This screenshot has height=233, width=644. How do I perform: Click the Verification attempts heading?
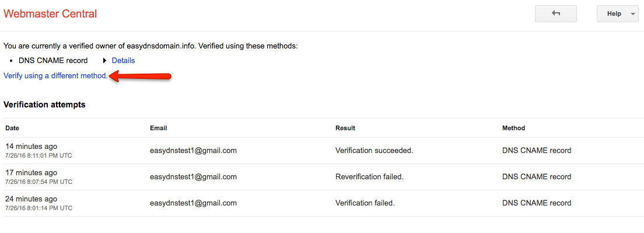pos(44,105)
